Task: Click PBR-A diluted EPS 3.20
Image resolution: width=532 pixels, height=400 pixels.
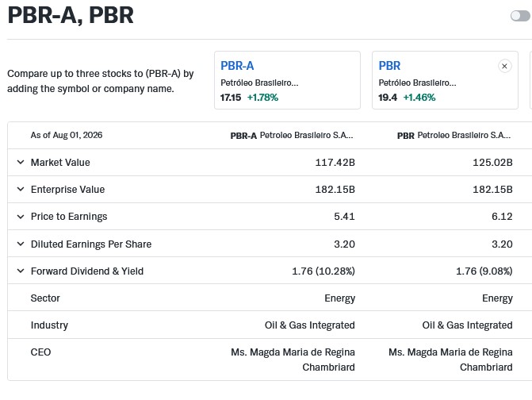Action: (344, 244)
